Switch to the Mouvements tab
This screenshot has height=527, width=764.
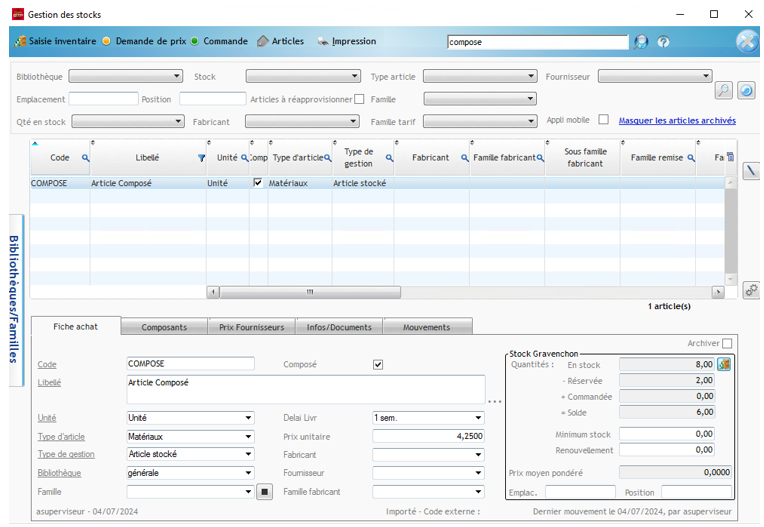tap(427, 327)
